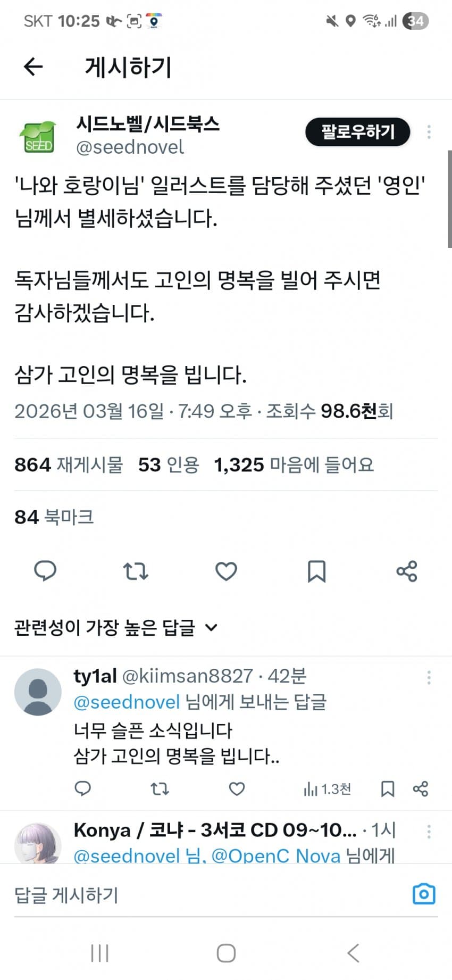Repost ty1al's reply
The width and height of the screenshot is (452, 980).
point(160,788)
